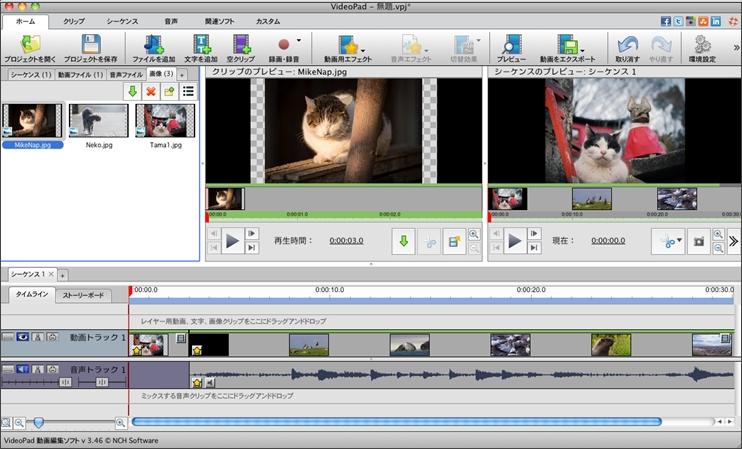Click the LinkedIn share icon
The image size is (742, 449).
(x=716, y=21)
